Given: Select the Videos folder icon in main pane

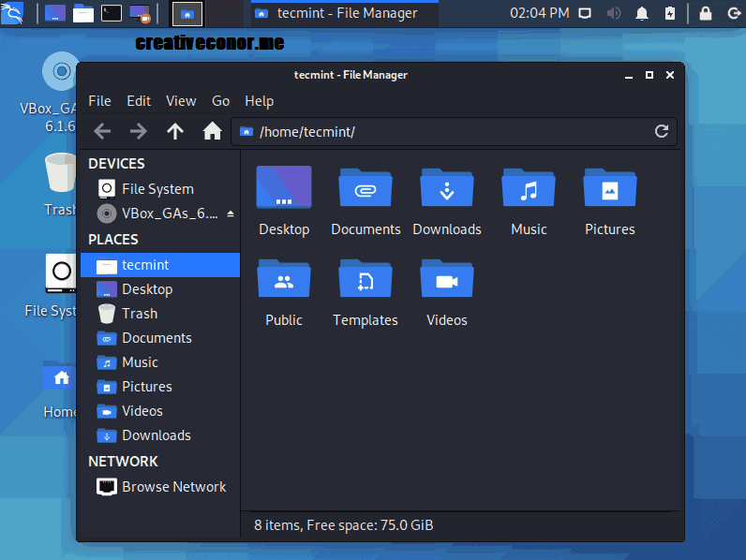Looking at the screenshot, I should 447,278.
